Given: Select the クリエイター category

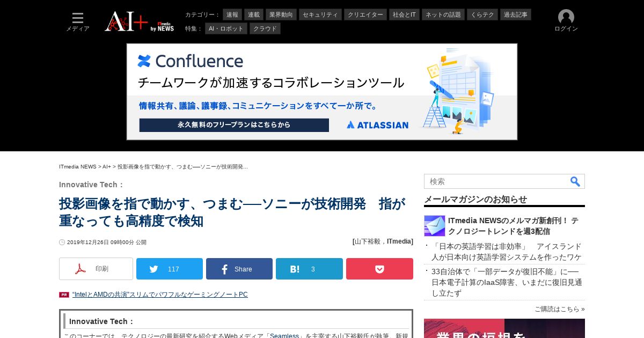Looking at the screenshot, I should (365, 14).
